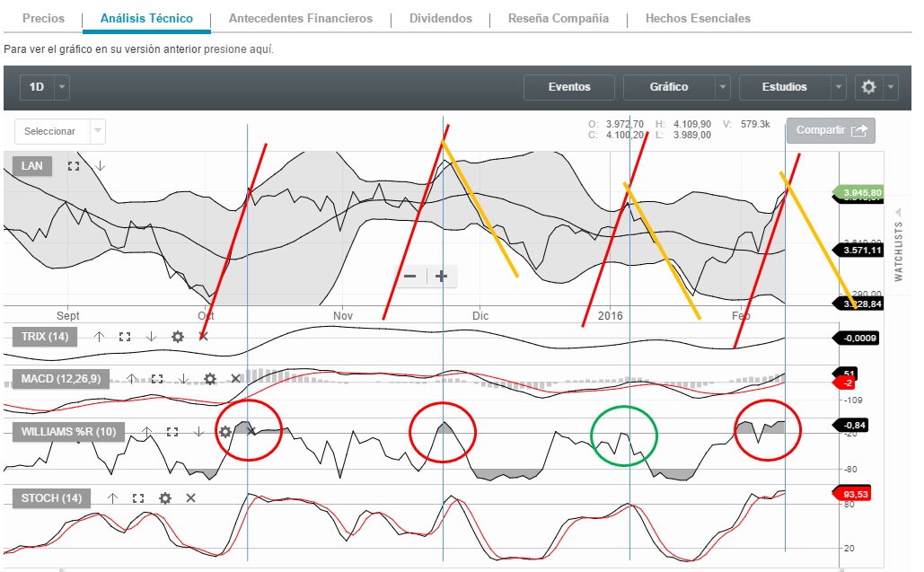
Task: Click the STOCH (14) study label
Action: [51, 498]
